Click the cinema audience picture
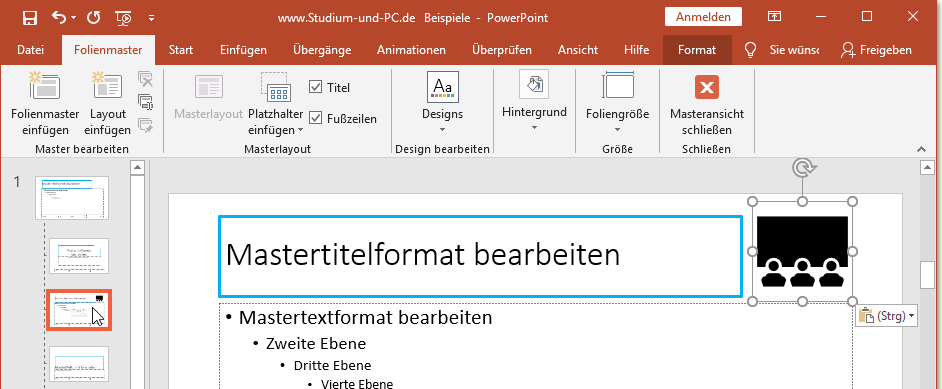The image size is (942, 389). 802,251
